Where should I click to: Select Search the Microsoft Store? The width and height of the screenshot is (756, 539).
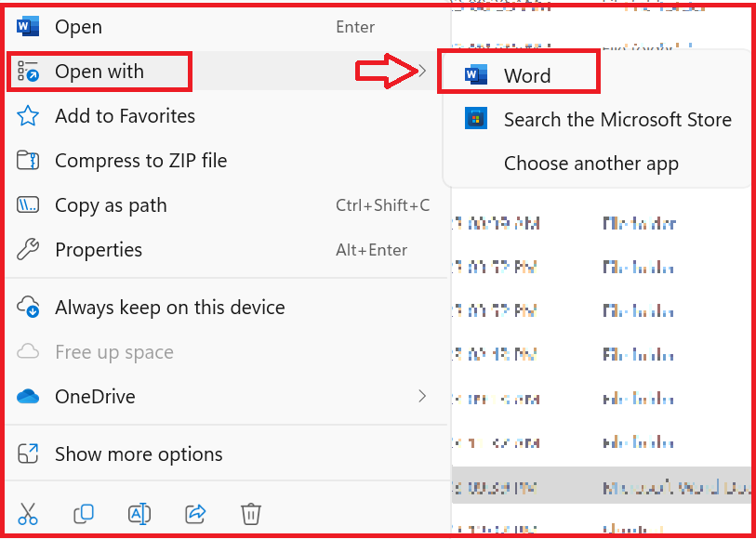pos(597,119)
